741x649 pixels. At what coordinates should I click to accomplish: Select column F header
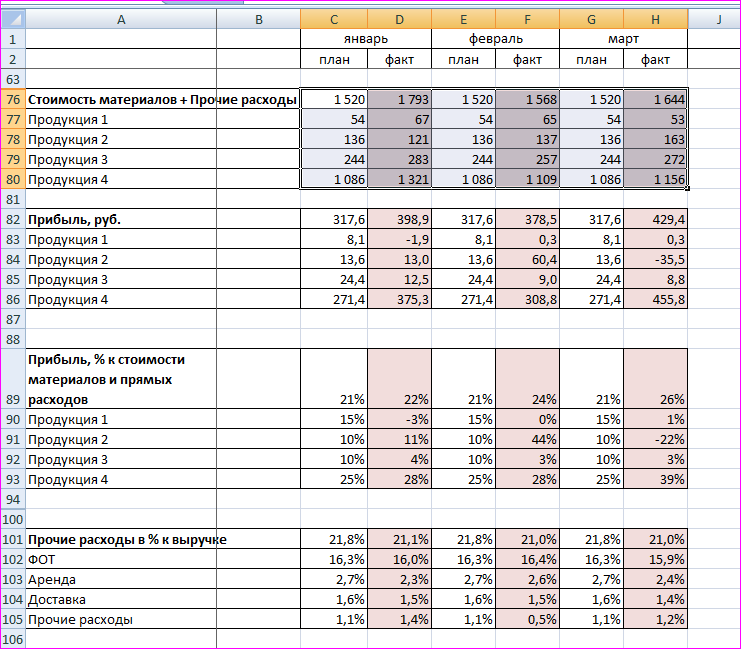527,19
